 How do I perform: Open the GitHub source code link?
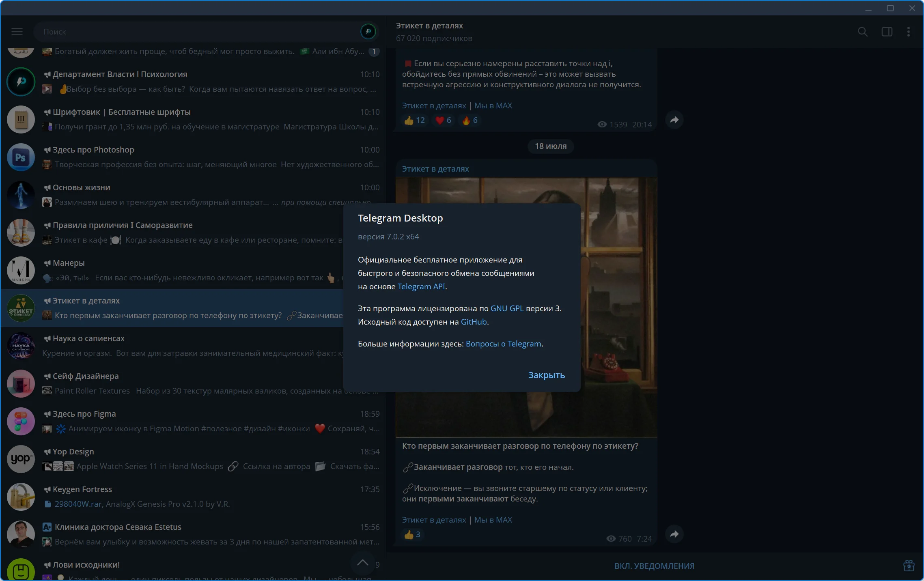474,322
